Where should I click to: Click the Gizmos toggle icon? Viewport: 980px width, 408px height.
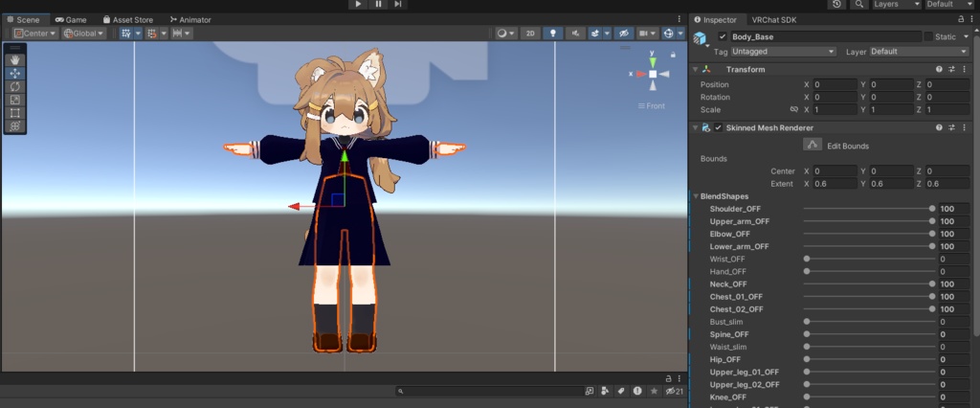point(668,34)
